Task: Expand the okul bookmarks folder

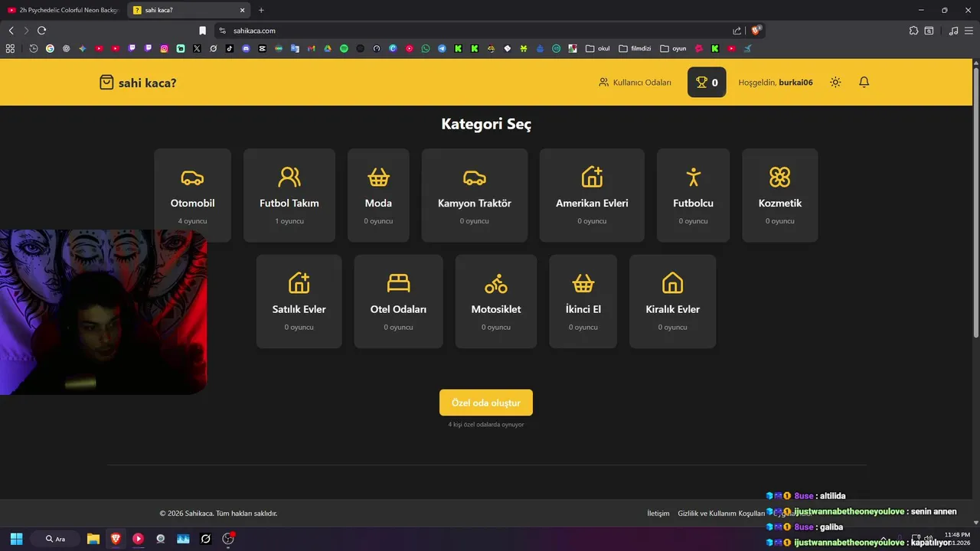Action: (598, 48)
